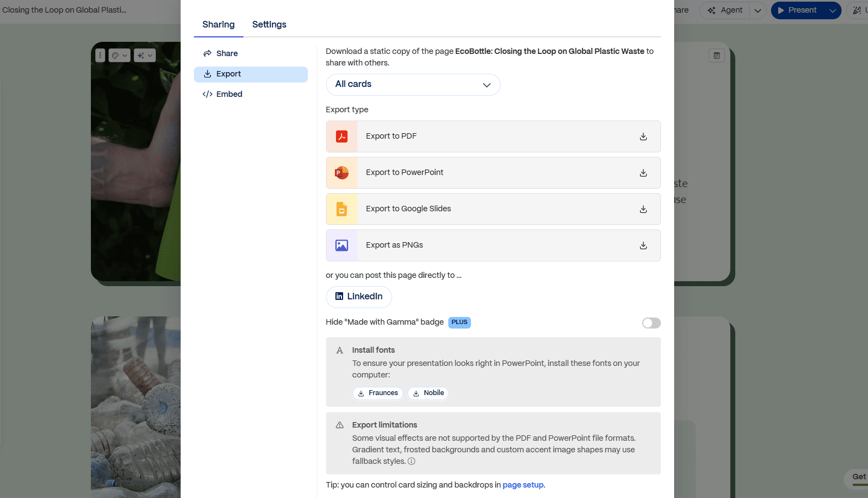Click the card notes icon at right
This screenshot has width=868, height=498.
click(717, 56)
